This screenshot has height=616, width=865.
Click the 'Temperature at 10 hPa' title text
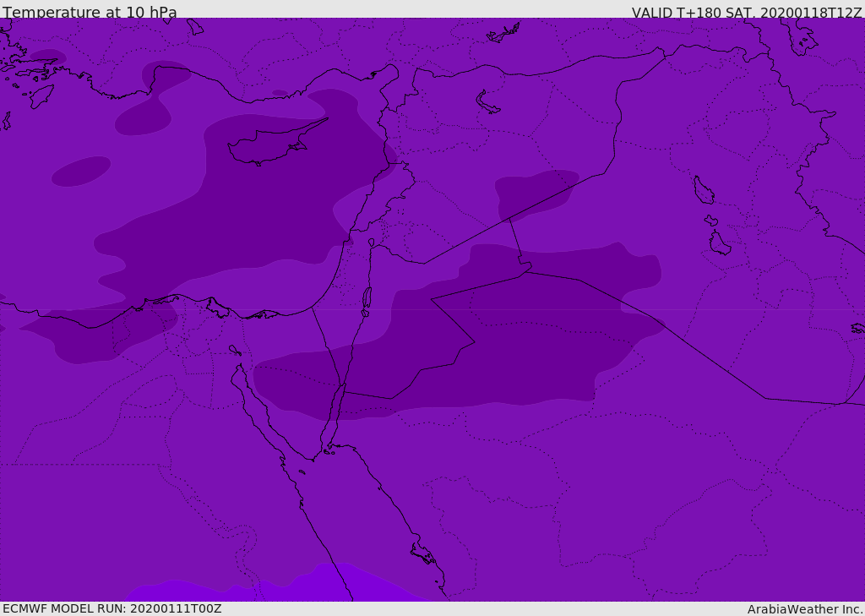pos(90,12)
